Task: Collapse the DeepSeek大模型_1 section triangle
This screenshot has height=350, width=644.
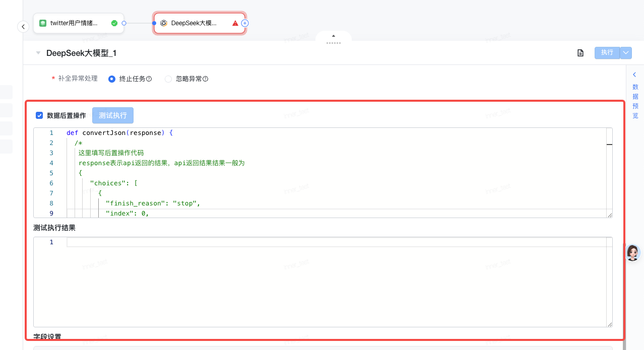Action: [38, 53]
